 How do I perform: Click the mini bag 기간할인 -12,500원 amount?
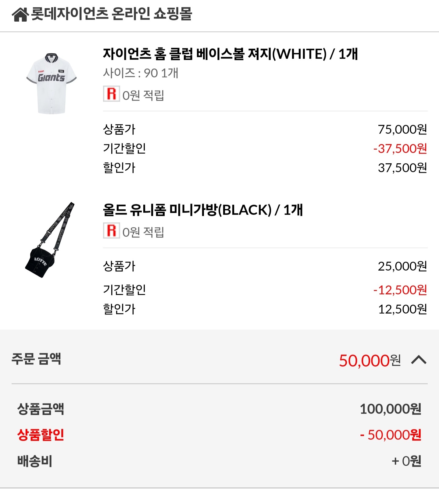coord(400,290)
